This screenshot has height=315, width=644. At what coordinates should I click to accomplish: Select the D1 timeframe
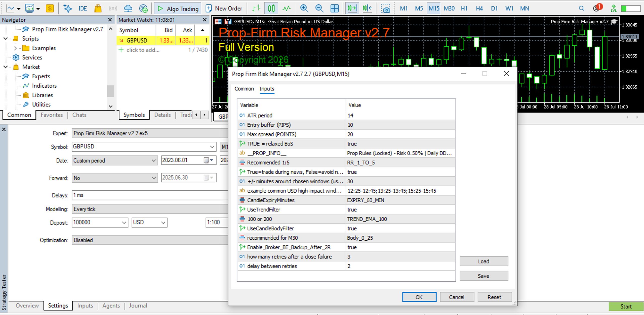[x=494, y=9]
